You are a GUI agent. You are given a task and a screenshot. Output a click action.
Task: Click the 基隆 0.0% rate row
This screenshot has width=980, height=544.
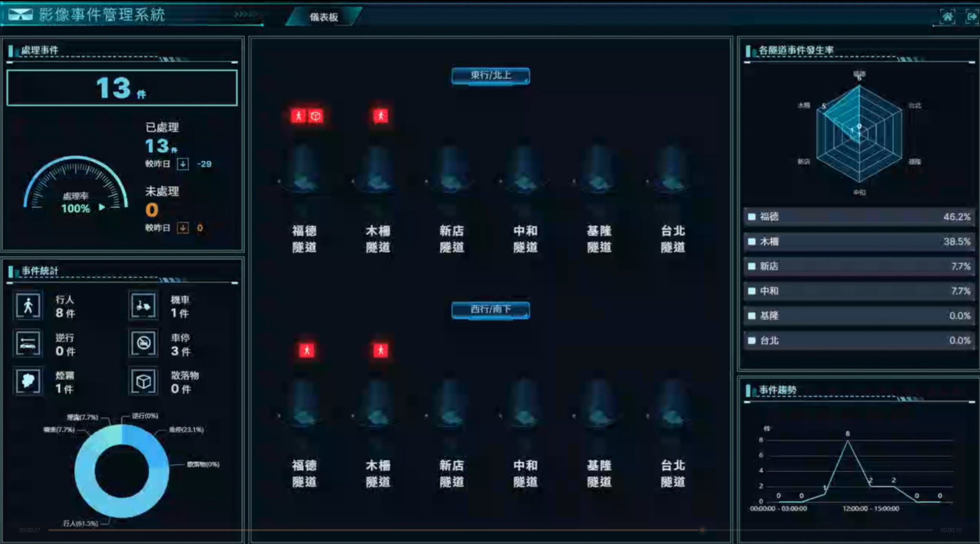[x=859, y=316]
